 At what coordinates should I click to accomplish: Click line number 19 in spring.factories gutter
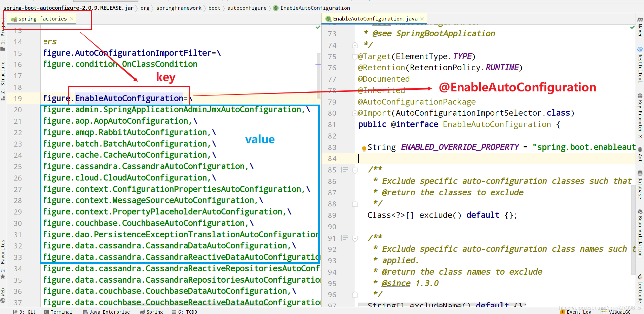click(18, 99)
